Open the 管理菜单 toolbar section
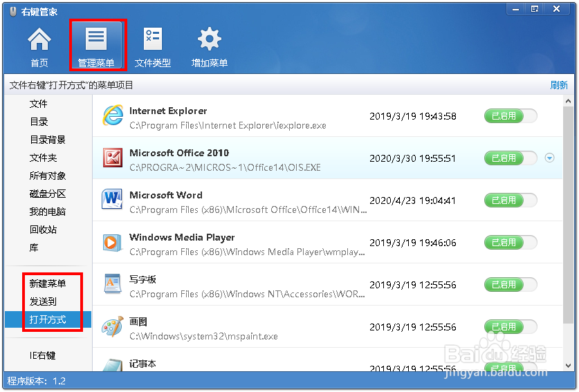Viewport: 579px width, 392px height. [96, 46]
